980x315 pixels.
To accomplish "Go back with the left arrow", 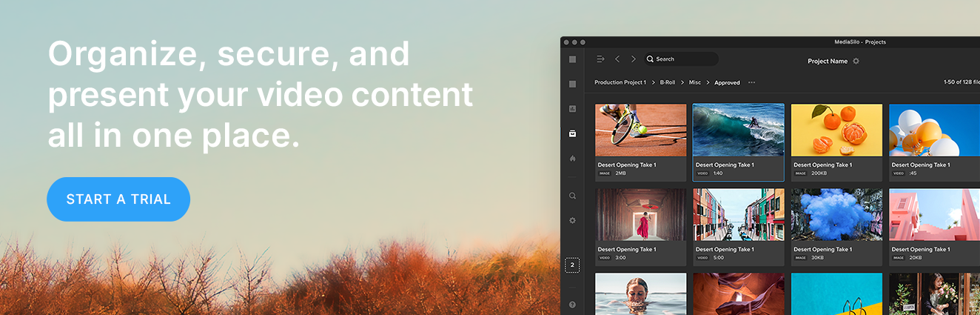I will 617,59.
